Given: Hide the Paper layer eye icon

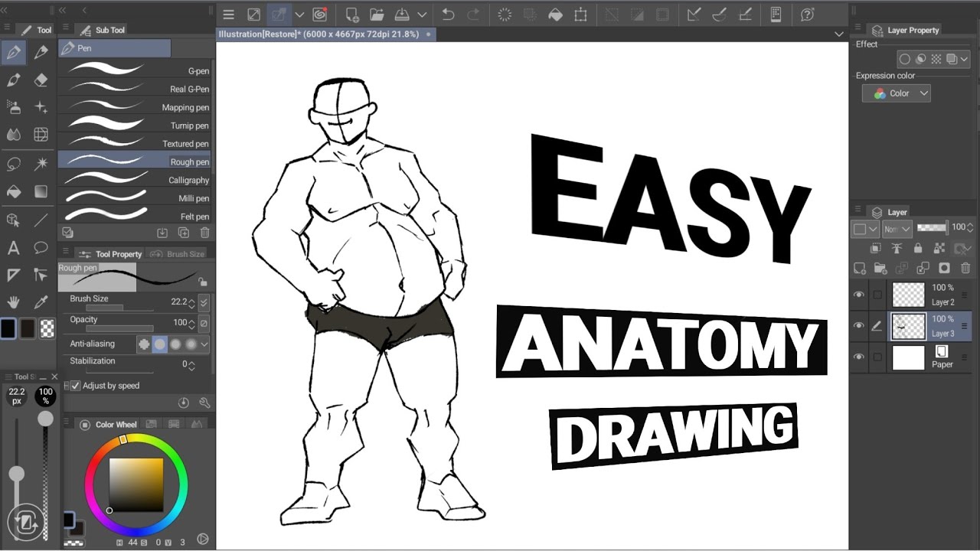Looking at the screenshot, I should (859, 357).
